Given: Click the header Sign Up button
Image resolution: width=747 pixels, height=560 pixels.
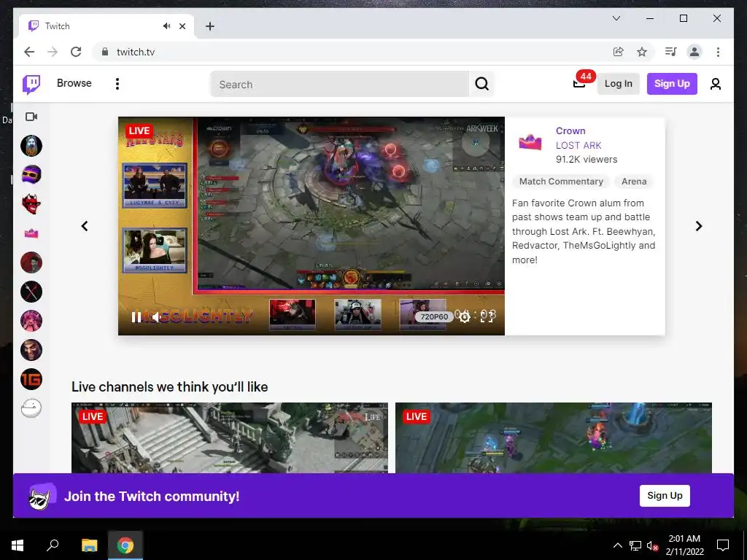Looking at the screenshot, I should pos(672,84).
